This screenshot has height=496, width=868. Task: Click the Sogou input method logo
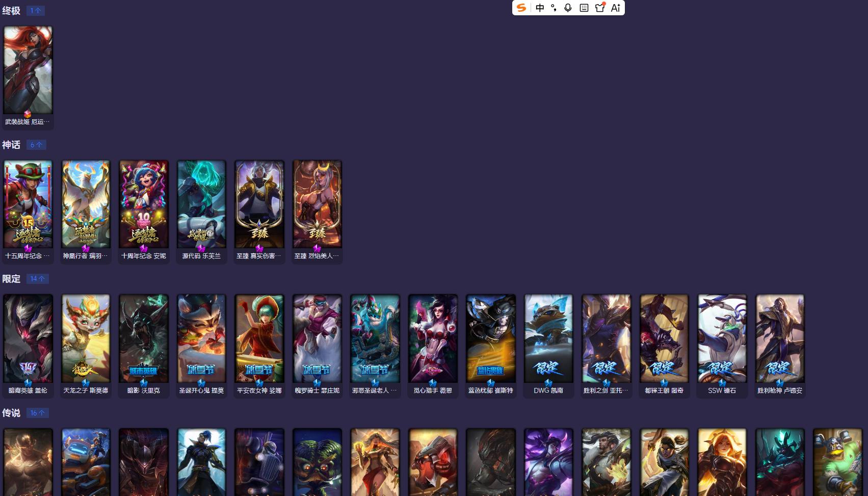click(521, 8)
